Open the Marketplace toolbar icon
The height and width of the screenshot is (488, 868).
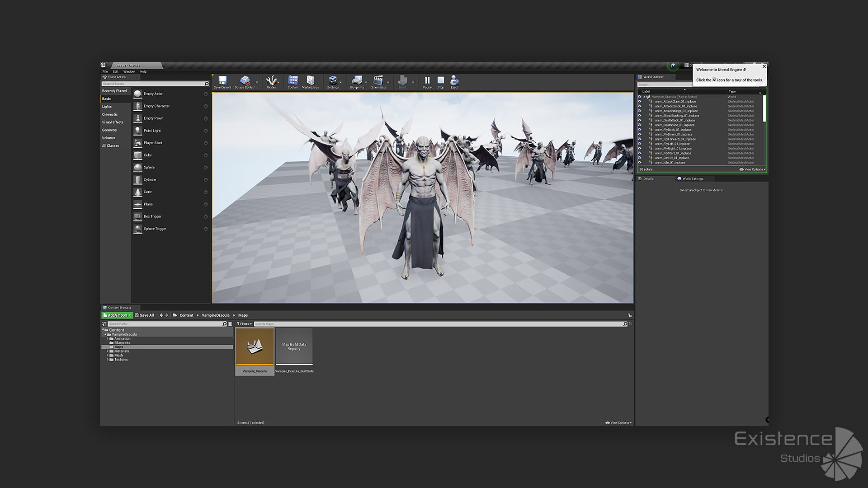tap(310, 82)
